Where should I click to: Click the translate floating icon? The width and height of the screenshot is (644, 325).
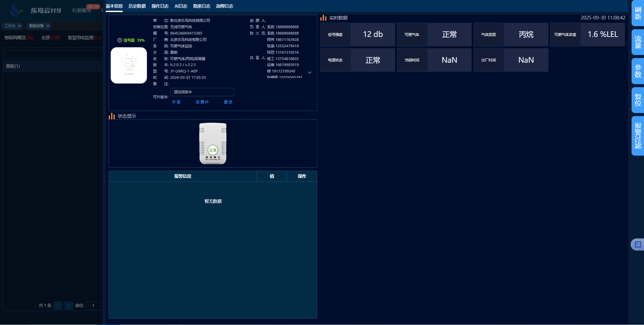tap(637, 245)
